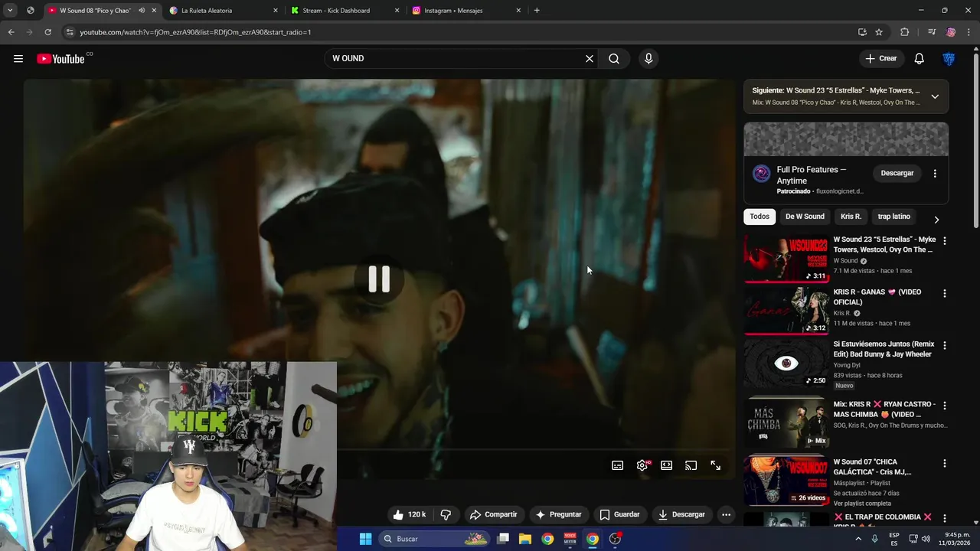
Task: Run the search with the magnifier button
Action: point(614,59)
